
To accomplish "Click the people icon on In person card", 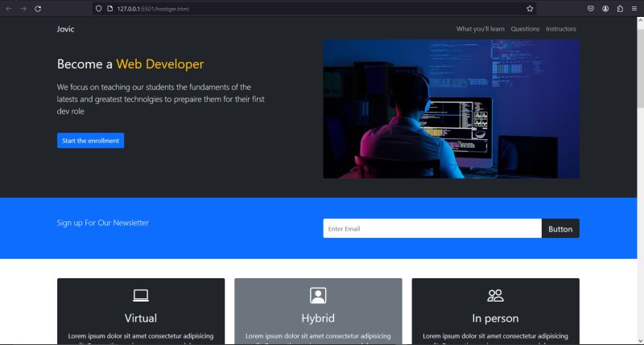I will pyautogui.click(x=495, y=295).
